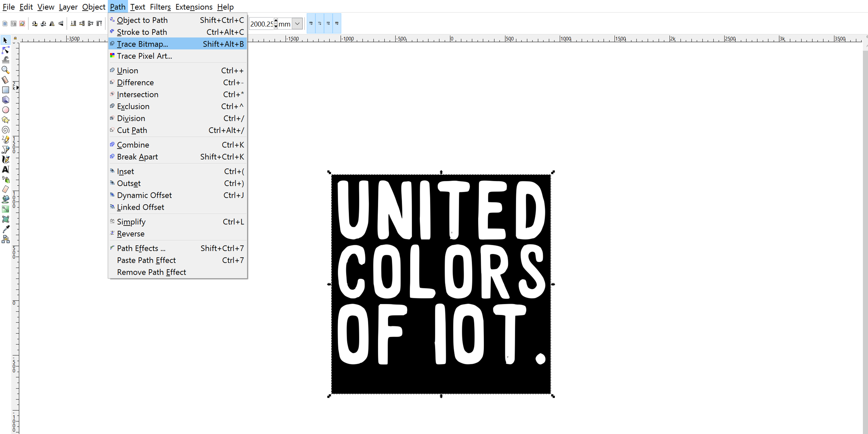Select the Calligraphy tool
This screenshot has height=434, width=868.
[5, 159]
